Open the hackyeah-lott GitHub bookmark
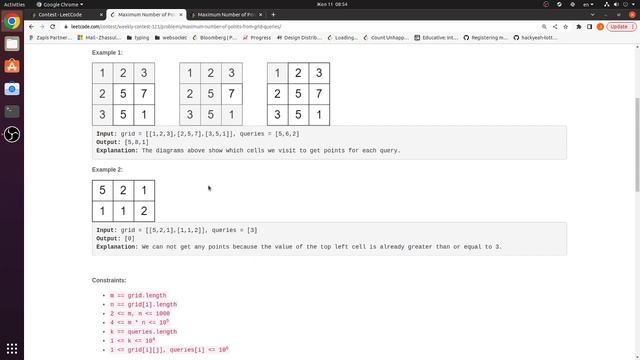This screenshot has height=360, width=640. (536, 38)
